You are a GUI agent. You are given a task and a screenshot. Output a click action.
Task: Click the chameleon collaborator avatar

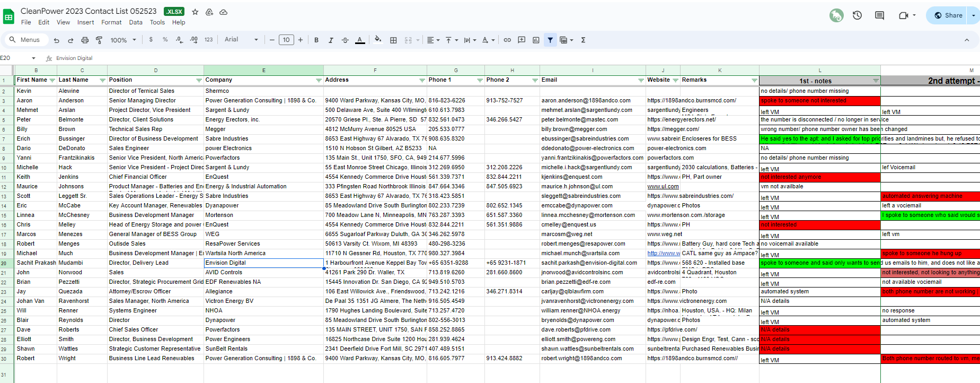836,15
